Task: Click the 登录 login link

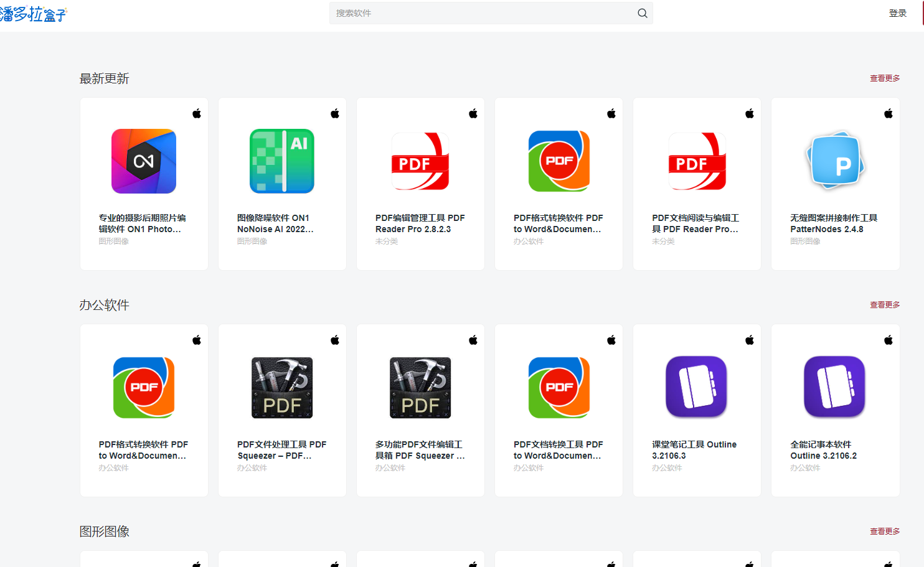Action: [898, 13]
